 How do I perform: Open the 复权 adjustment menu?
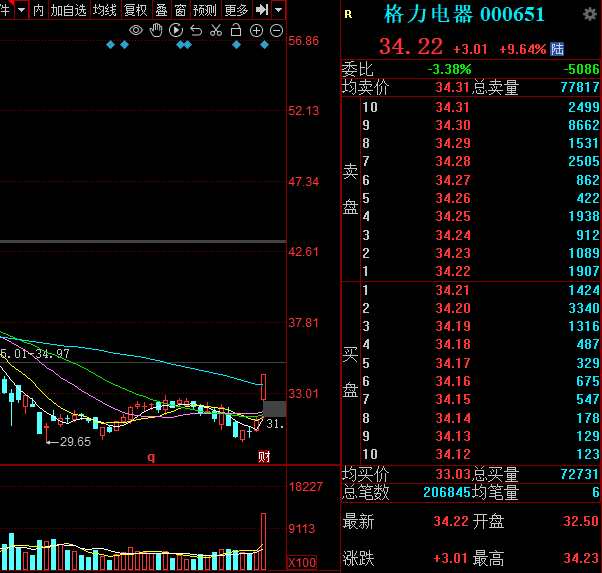pos(136,10)
